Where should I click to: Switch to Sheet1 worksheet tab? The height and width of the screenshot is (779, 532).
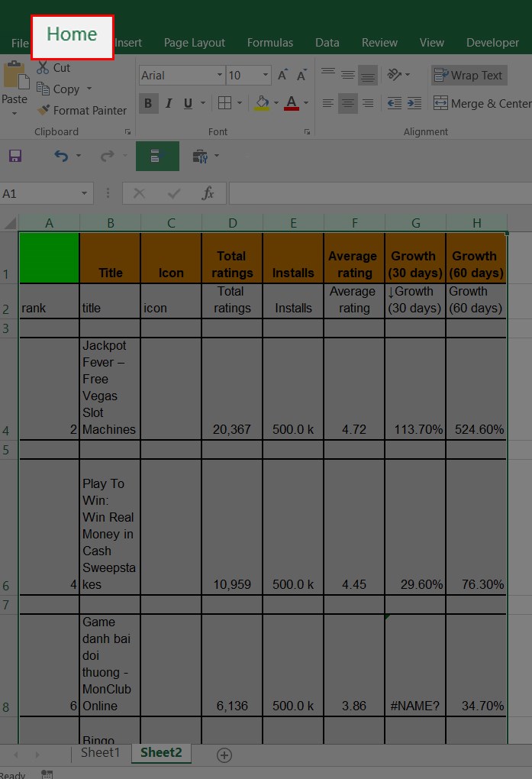coord(100,753)
